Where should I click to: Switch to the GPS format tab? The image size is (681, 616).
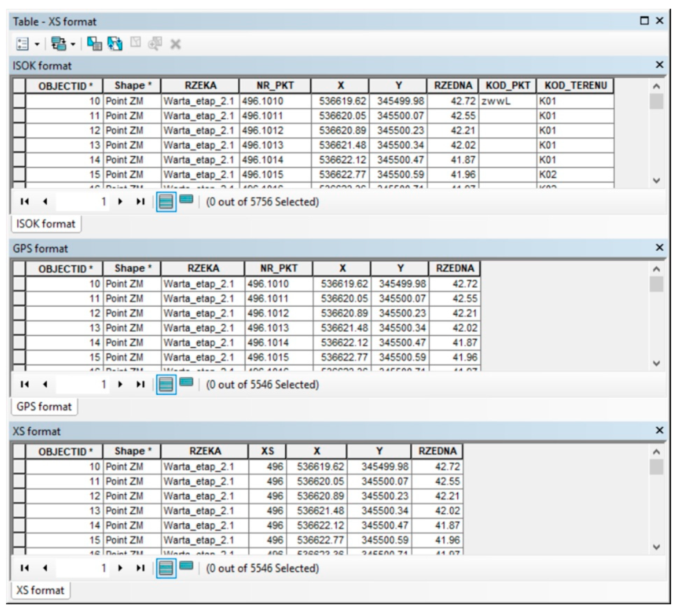44,406
